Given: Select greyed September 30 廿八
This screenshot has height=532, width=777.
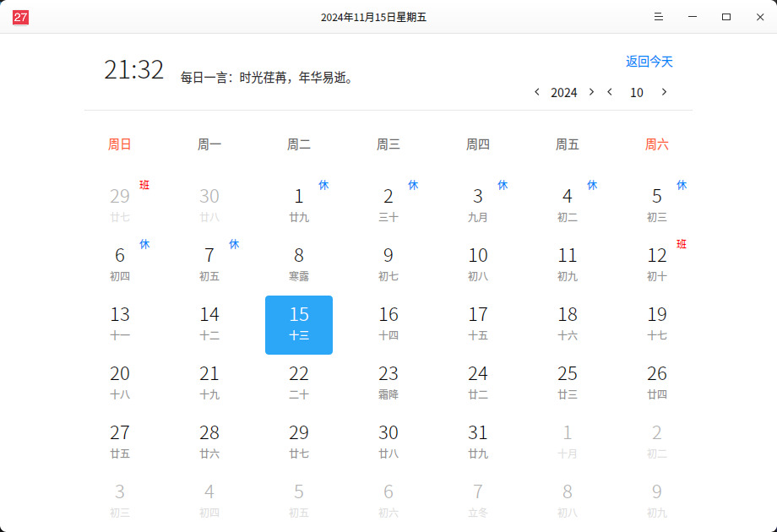Looking at the screenshot, I should pos(209,207).
